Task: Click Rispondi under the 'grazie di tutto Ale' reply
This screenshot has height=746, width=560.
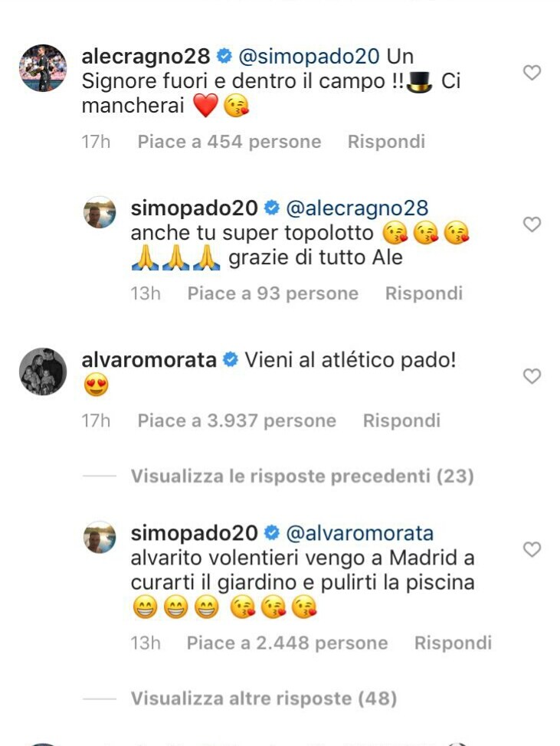Action: [424, 293]
